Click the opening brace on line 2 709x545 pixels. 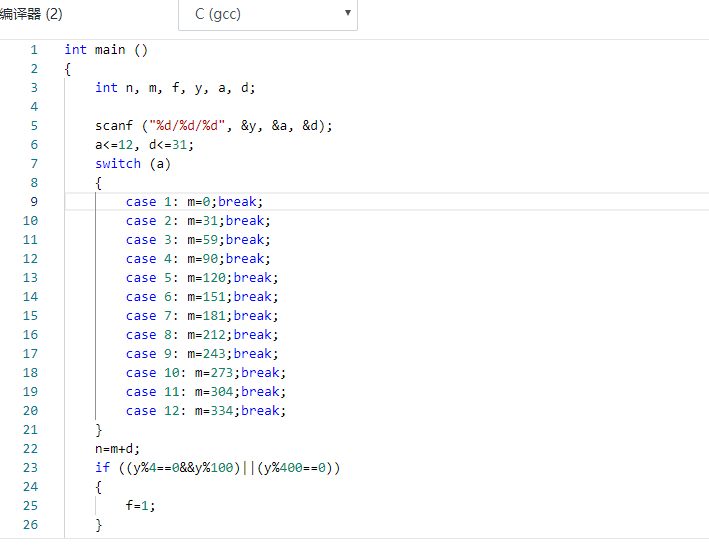[68, 69]
